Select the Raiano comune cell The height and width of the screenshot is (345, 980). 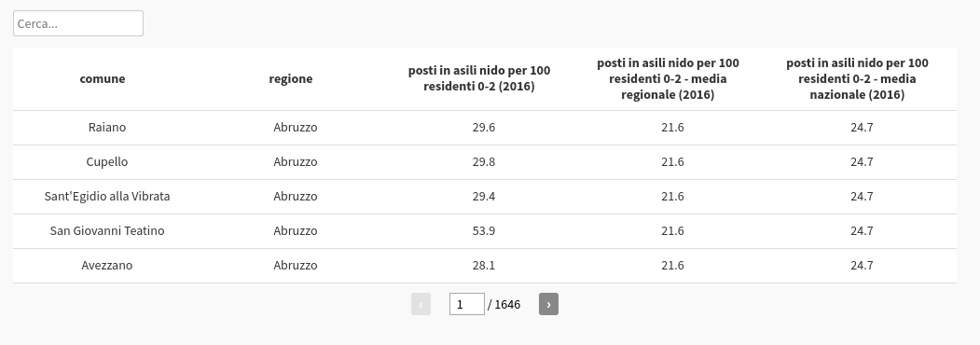pos(107,128)
